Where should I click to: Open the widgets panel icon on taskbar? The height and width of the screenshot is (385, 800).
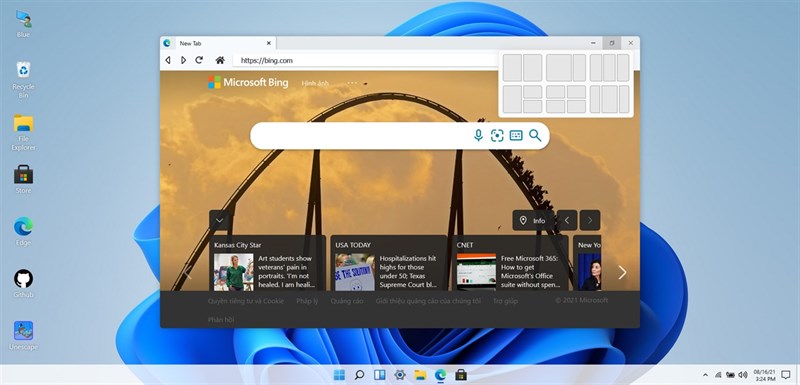pyautogui.click(x=380, y=375)
